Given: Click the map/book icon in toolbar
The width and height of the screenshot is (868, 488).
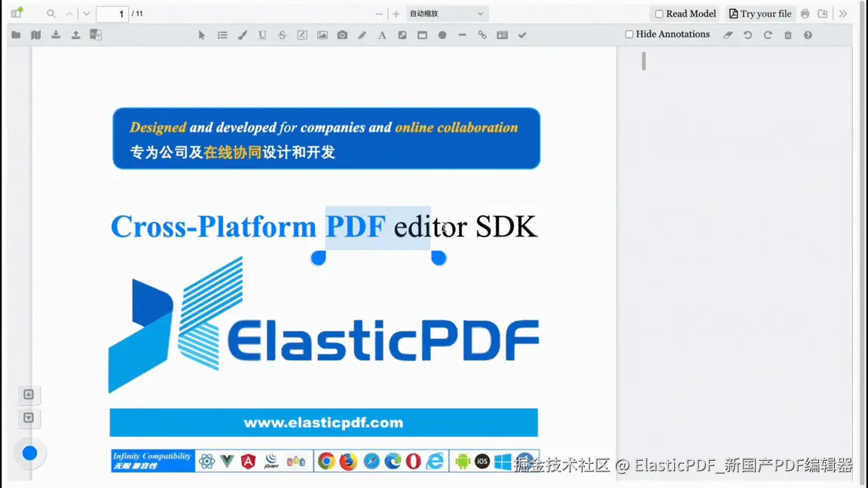Looking at the screenshot, I should click(36, 35).
